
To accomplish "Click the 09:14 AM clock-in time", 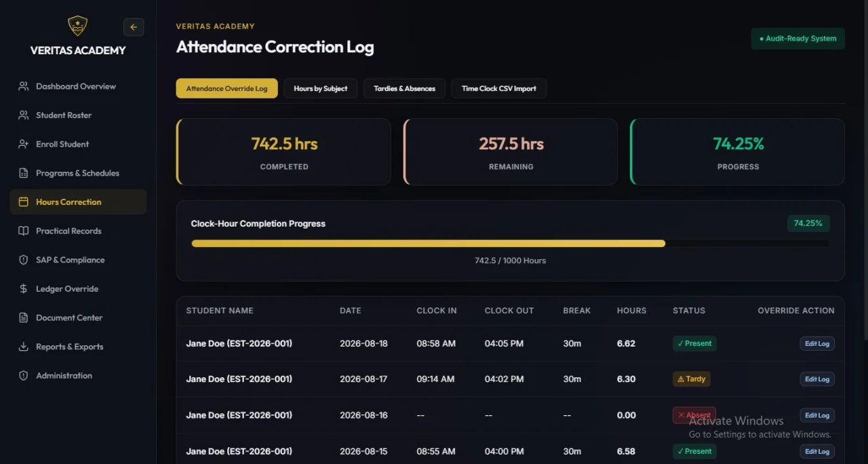I will pyautogui.click(x=436, y=379).
